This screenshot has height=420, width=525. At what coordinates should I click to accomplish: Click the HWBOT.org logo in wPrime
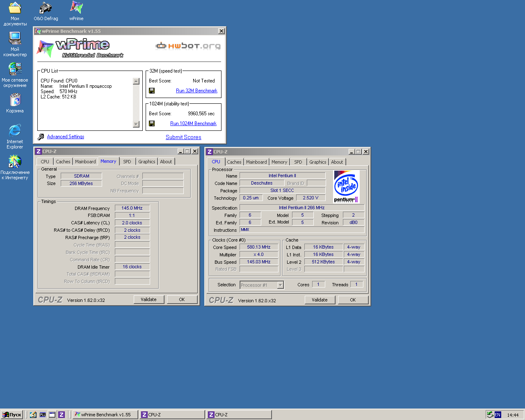[188, 46]
